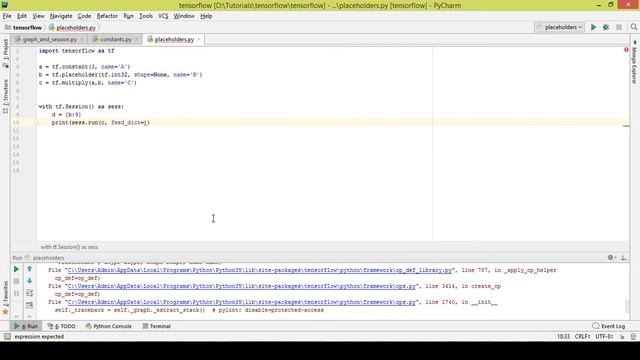Change the UTF-8 file encoding
The image size is (640, 360).
(x=604, y=337)
